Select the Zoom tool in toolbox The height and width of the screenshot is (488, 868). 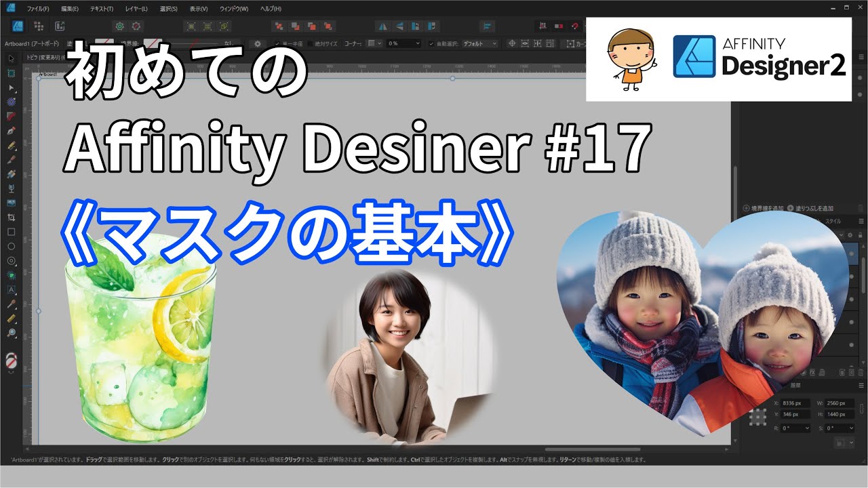point(12,332)
